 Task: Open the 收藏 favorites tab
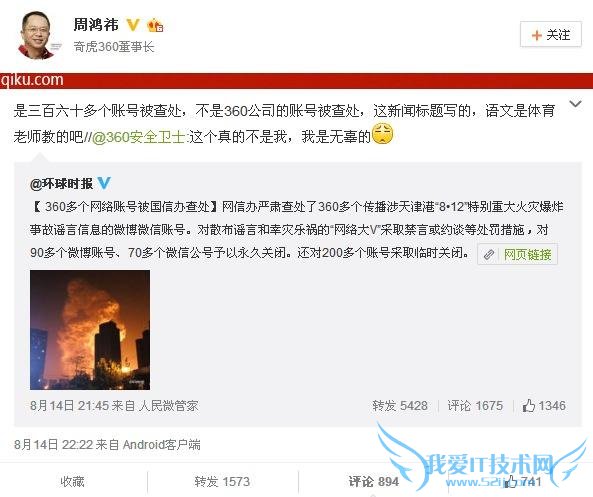point(72,481)
